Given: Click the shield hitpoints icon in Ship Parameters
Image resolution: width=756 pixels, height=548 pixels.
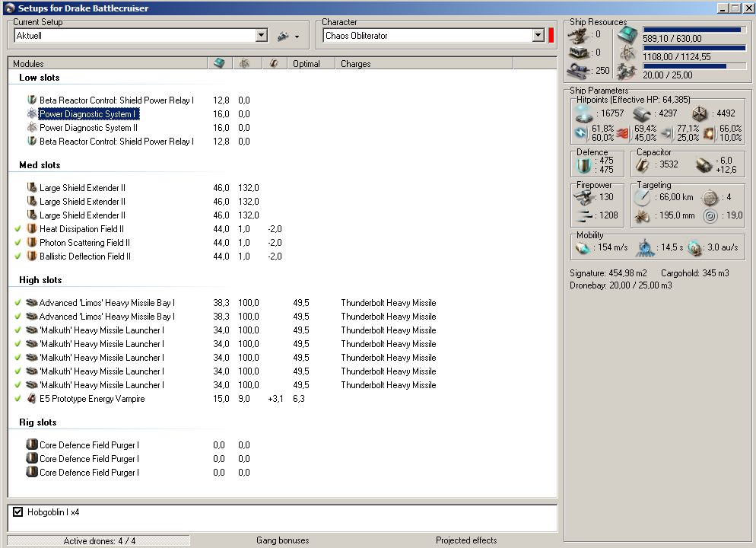Looking at the screenshot, I should tap(584, 113).
